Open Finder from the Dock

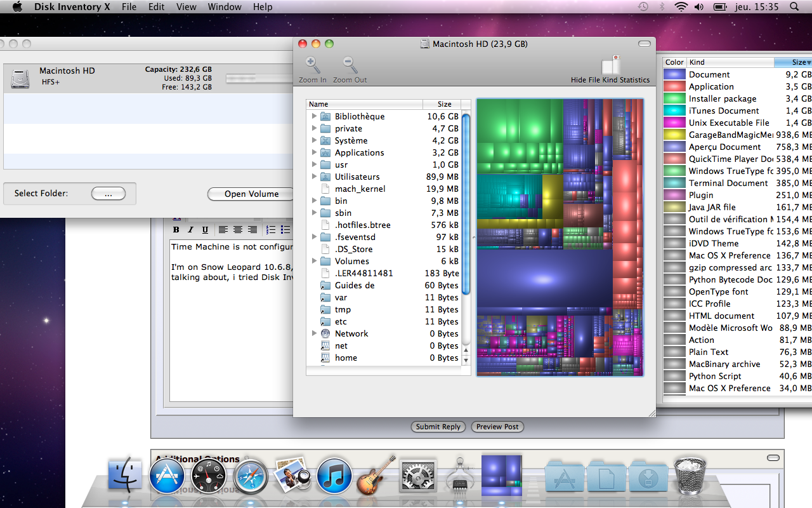pos(125,475)
